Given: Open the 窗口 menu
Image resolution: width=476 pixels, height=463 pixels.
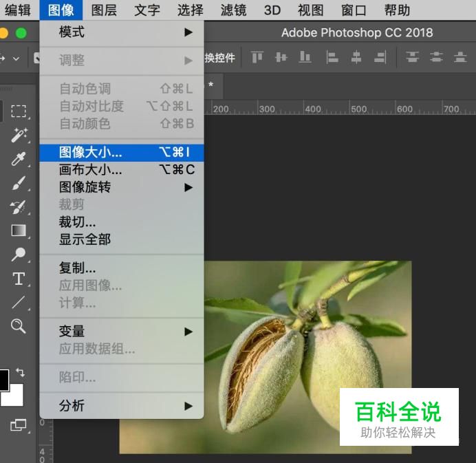Looking at the screenshot, I should pos(354,10).
